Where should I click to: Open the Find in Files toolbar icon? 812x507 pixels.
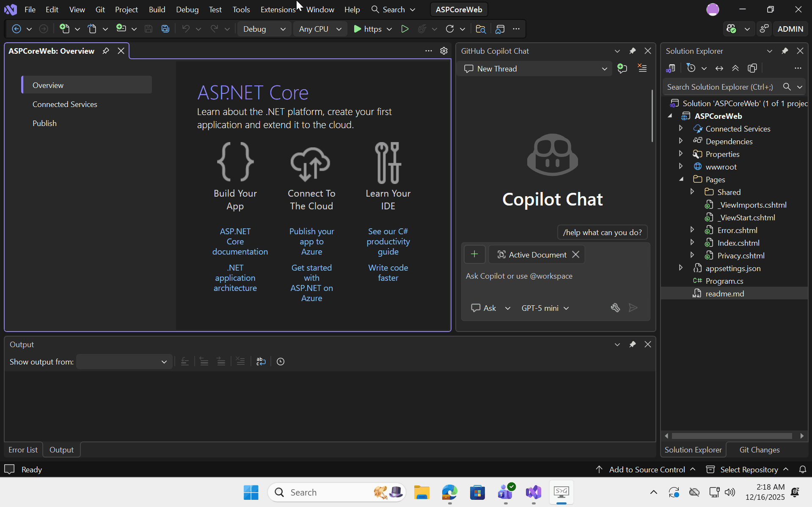480,29
